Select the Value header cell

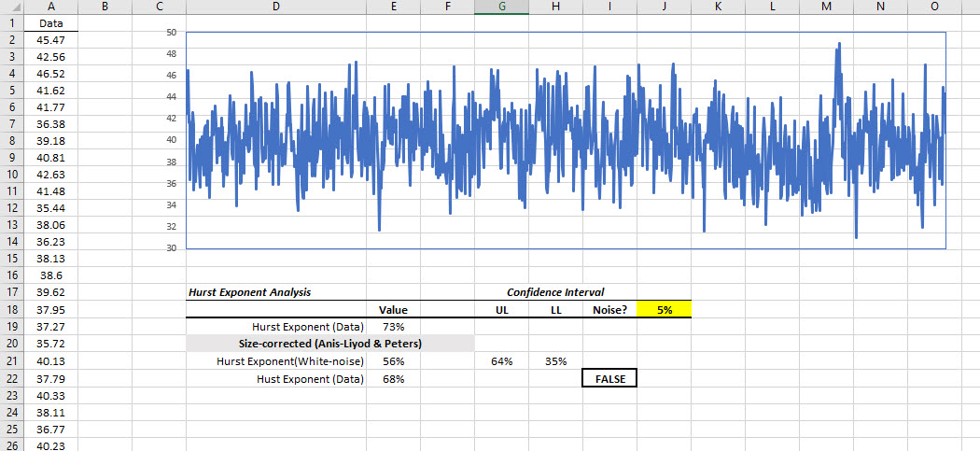pyautogui.click(x=393, y=310)
